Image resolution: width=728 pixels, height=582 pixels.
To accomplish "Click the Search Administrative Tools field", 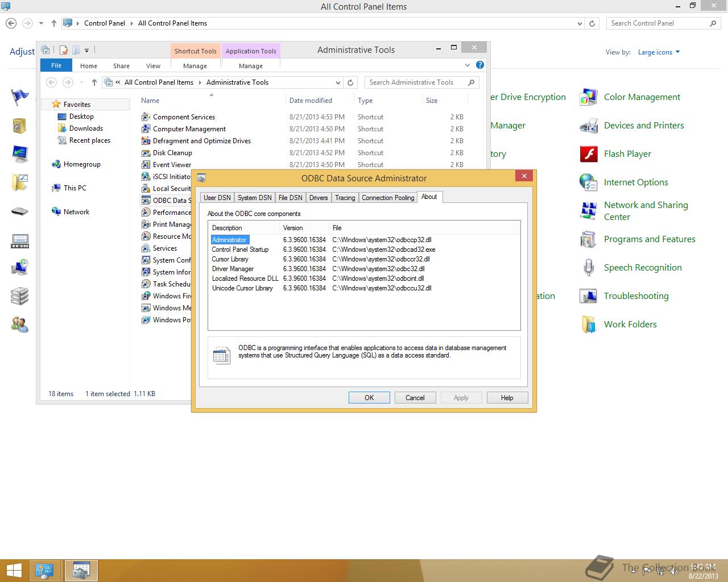I will coord(421,82).
